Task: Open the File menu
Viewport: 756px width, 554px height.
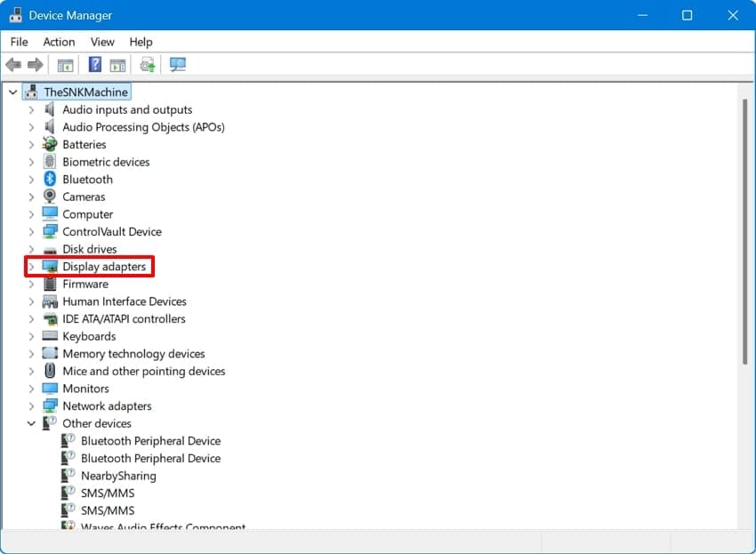Action: tap(18, 42)
